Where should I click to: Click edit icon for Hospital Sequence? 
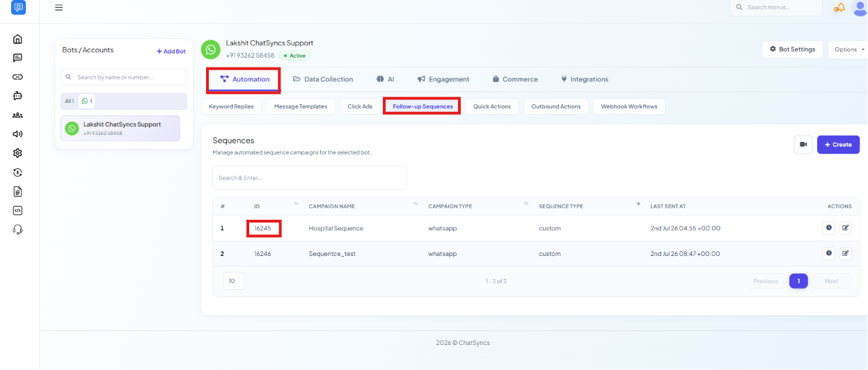[845, 228]
